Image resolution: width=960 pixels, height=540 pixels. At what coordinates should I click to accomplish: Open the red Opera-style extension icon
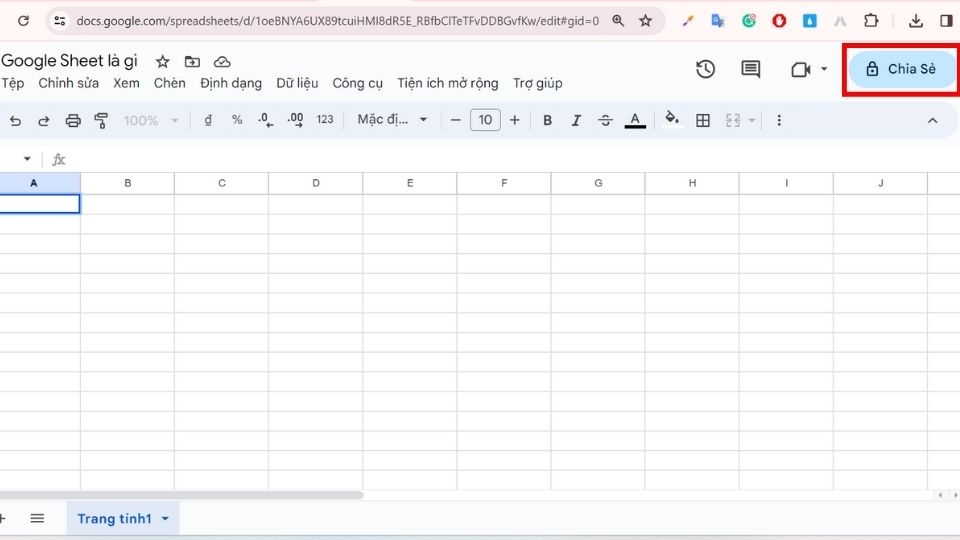click(x=779, y=21)
